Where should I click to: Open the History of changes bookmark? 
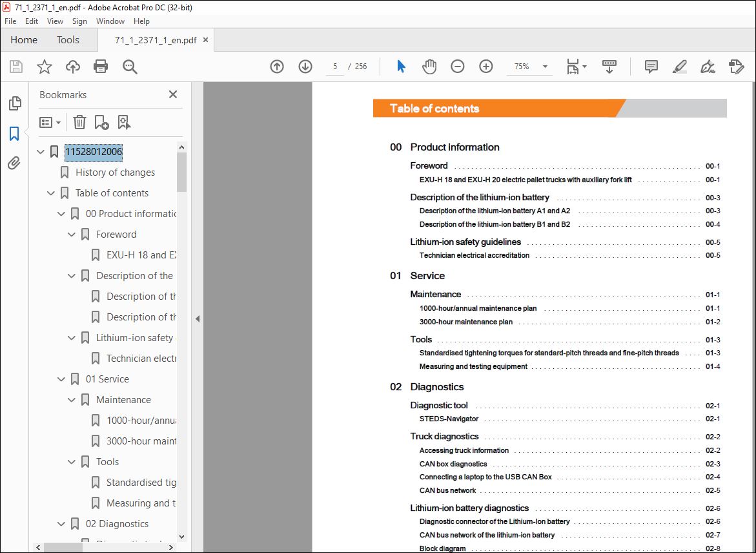coord(115,172)
